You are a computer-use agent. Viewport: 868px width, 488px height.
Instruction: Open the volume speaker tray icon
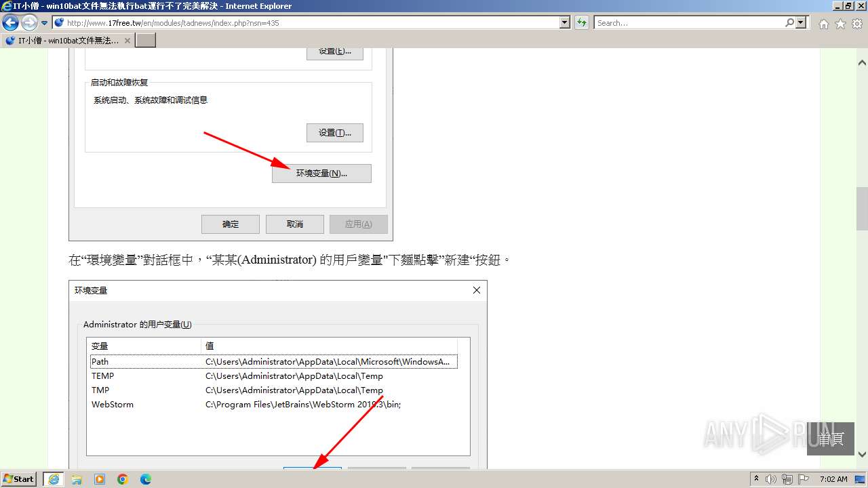771,479
